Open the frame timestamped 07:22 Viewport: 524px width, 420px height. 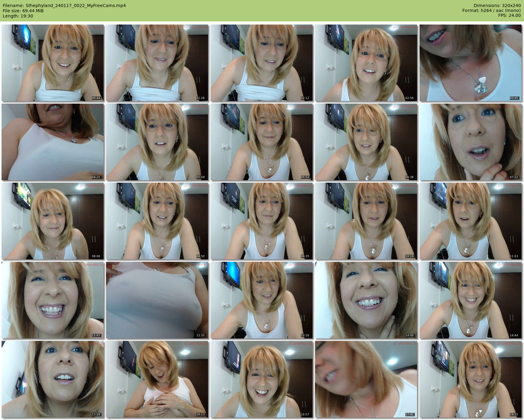[x=470, y=142]
